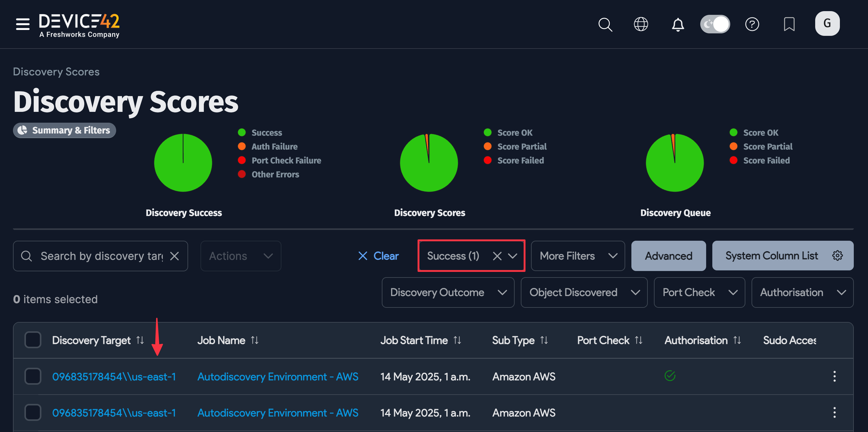Image resolution: width=868 pixels, height=432 pixels.
Task: Open the hamburger navigation menu
Action: (22, 24)
